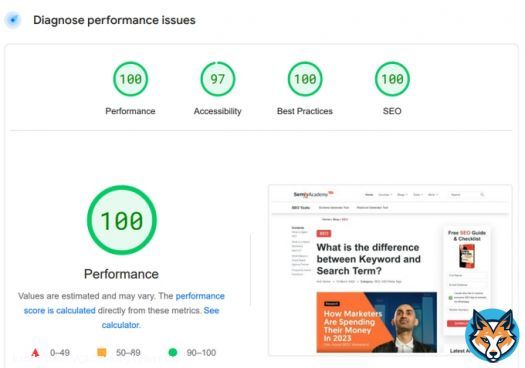Select the Performance 100 score gauge
Viewport: 525px width, 368px height.
[x=130, y=79]
